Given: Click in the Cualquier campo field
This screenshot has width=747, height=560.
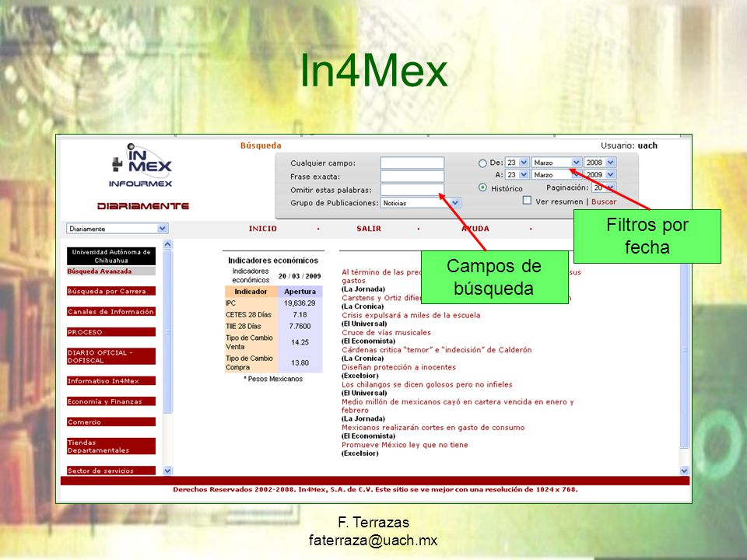Looking at the screenshot, I should point(412,163).
